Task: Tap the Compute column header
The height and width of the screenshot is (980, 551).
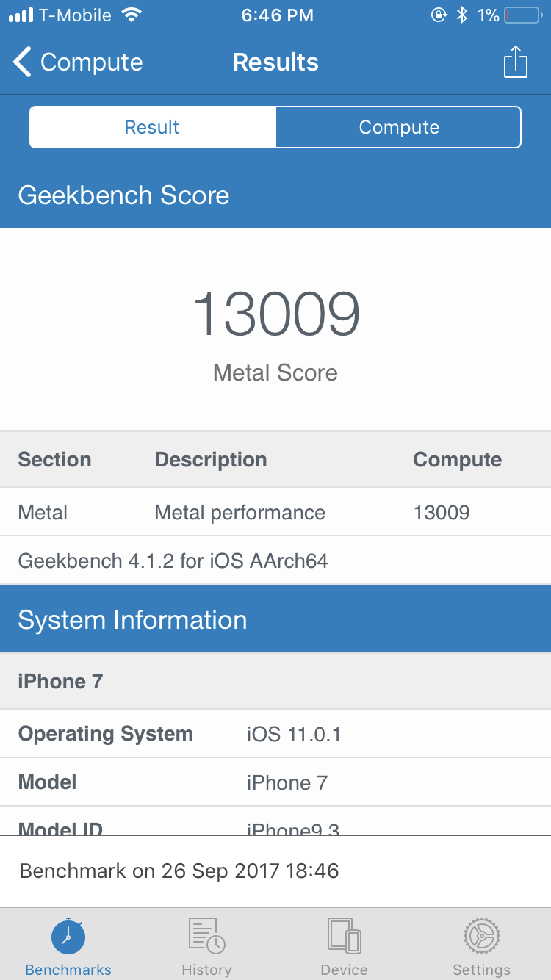Action: pos(458,460)
